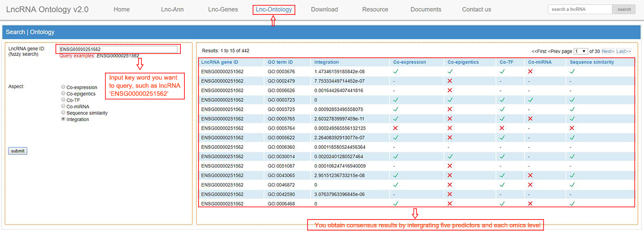
Task: Click the green check in the GO:0030014 Co-epigentics cell
Action: point(450,156)
